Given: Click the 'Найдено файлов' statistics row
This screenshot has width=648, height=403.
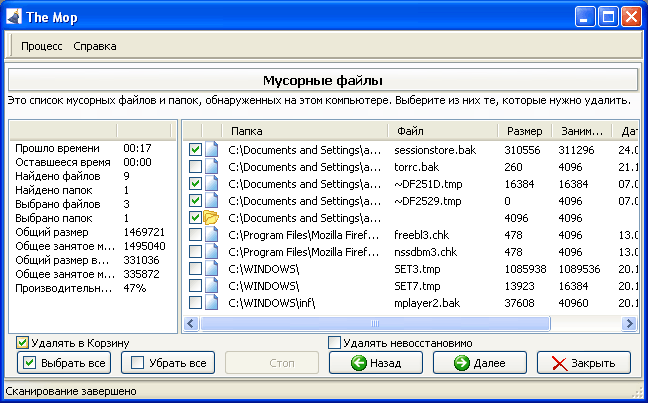Looking at the screenshot, I should coord(93,176).
